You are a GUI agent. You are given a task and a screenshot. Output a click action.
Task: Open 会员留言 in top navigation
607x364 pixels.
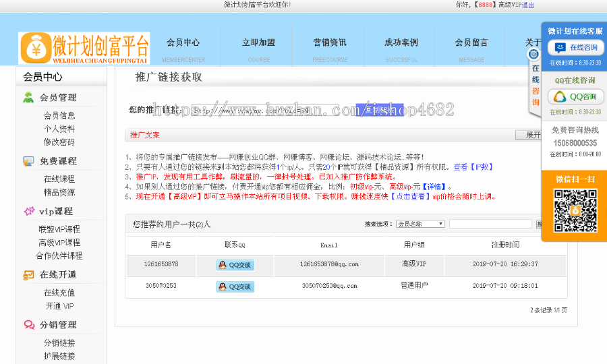pos(471,42)
